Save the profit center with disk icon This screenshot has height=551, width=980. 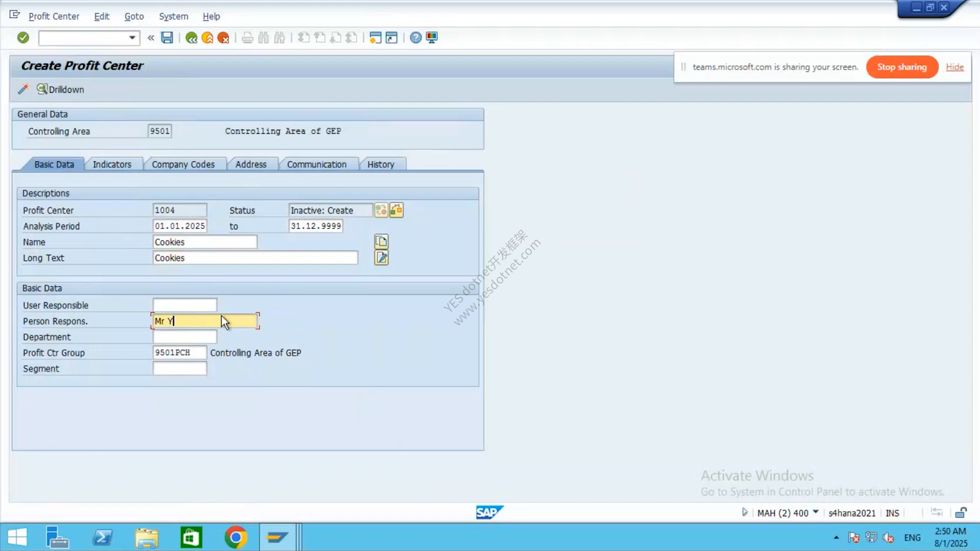pos(167,38)
